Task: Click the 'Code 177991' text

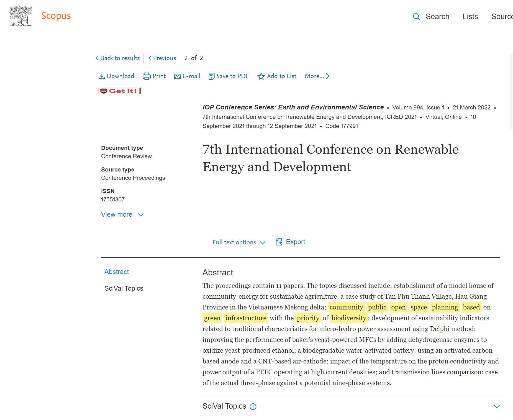Action: (342, 126)
